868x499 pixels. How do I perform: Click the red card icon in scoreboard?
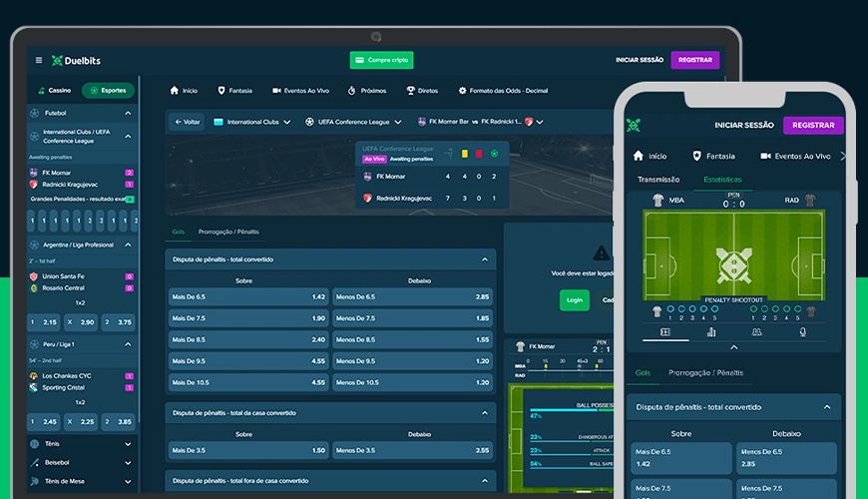click(x=479, y=154)
